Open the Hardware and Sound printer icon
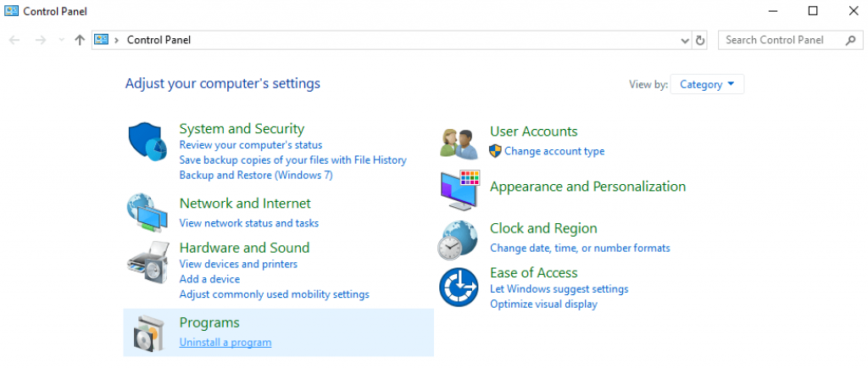 147,263
